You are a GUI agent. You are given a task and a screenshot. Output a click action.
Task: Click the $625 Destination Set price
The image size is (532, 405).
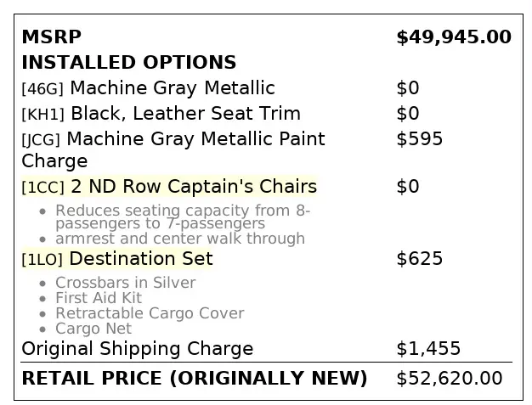tap(419, 258)
